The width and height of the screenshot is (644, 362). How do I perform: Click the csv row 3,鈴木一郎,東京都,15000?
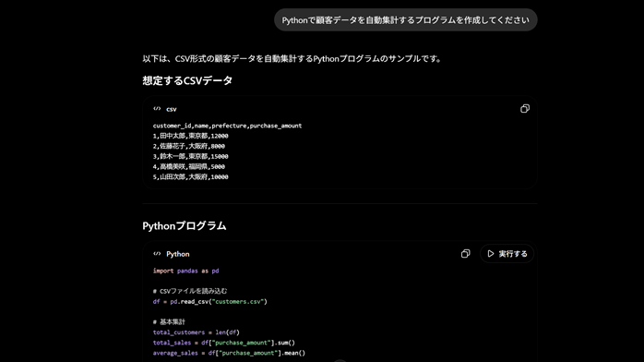pyautogui.click(x=190, y=157)
